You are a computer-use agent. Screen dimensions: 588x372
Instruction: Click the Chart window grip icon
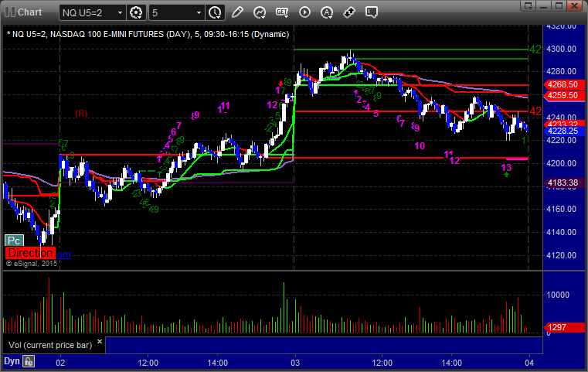point(10,12)
